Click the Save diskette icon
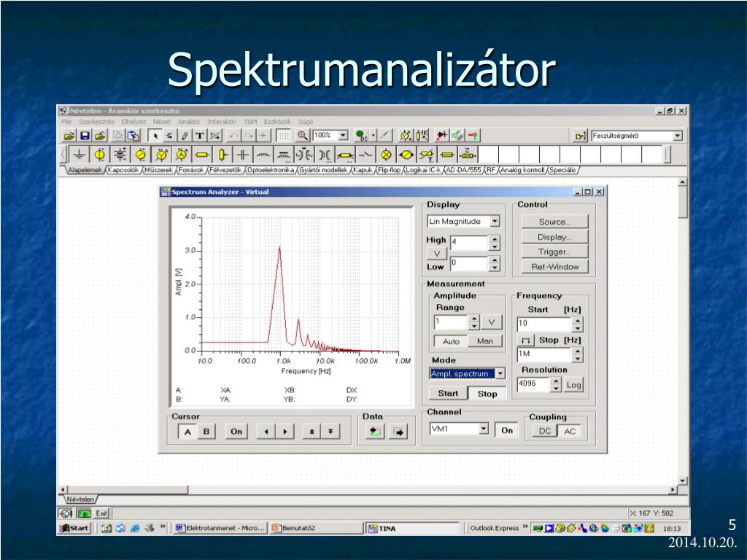747x560 pixels. (85, 136)
